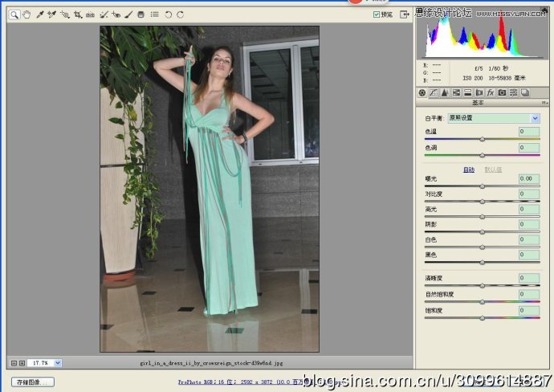
Task: Click the 存储图像 save image button
Action: click(32, 382)
